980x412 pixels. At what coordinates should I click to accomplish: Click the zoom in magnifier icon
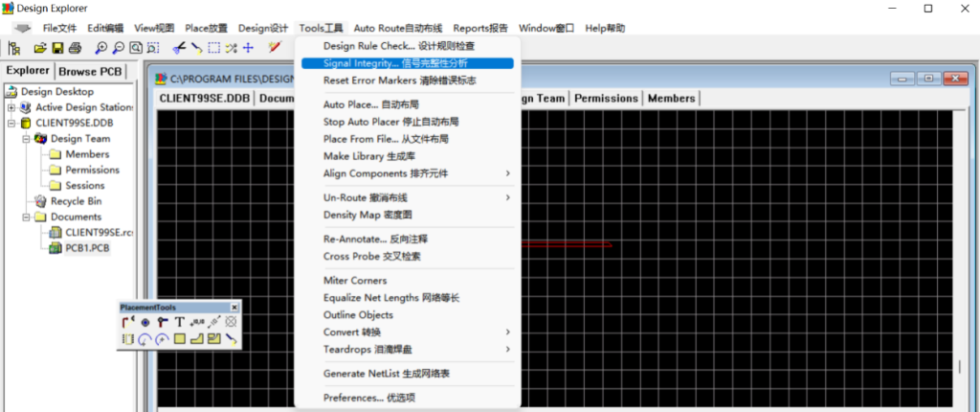(101, 47)
